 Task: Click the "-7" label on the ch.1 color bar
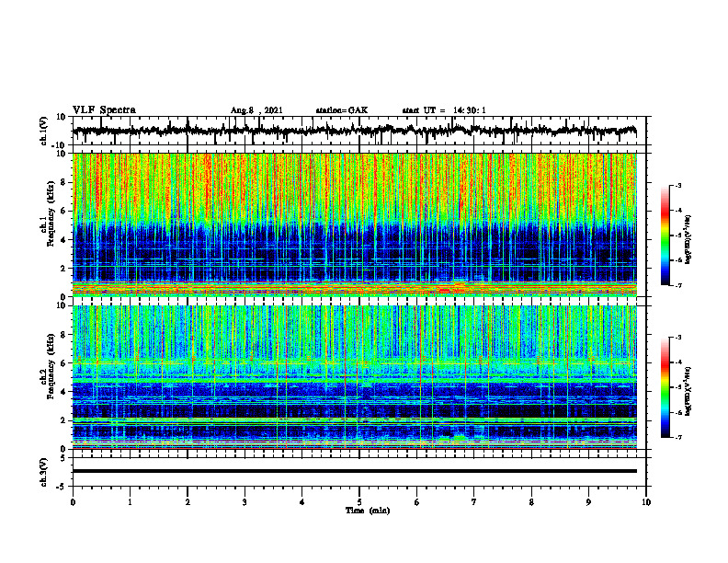click(x=677, y=285)
